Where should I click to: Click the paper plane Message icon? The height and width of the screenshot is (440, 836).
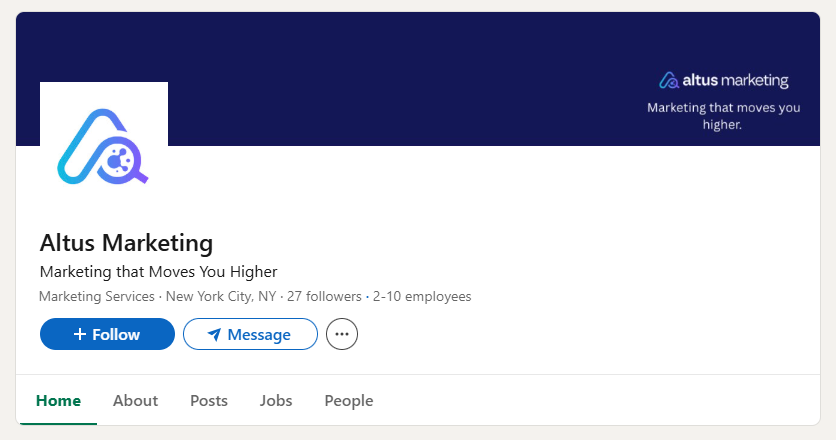(x=214, y=335)
